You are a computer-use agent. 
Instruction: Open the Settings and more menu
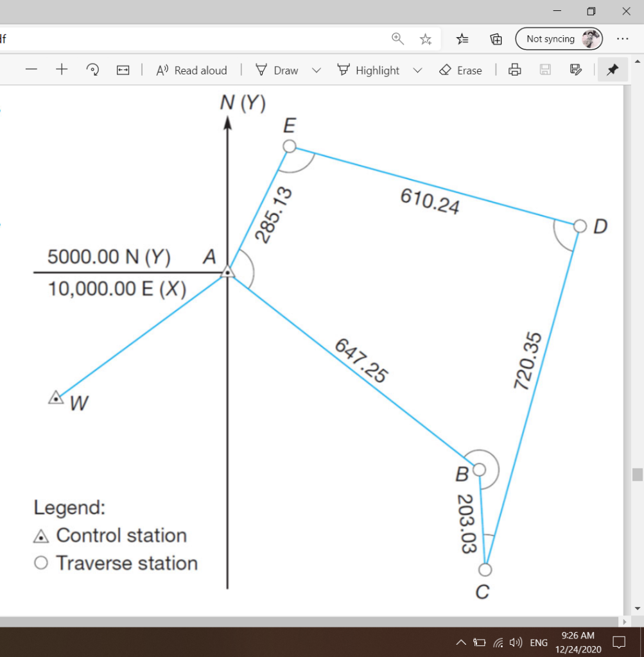(622, 38)
